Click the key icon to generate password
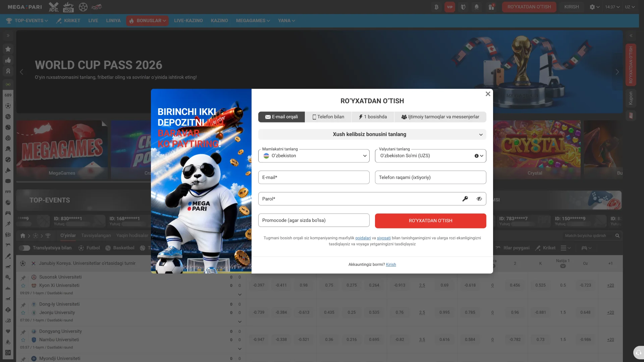This screenshot has height=362, width=644. (x=465, y=199)
